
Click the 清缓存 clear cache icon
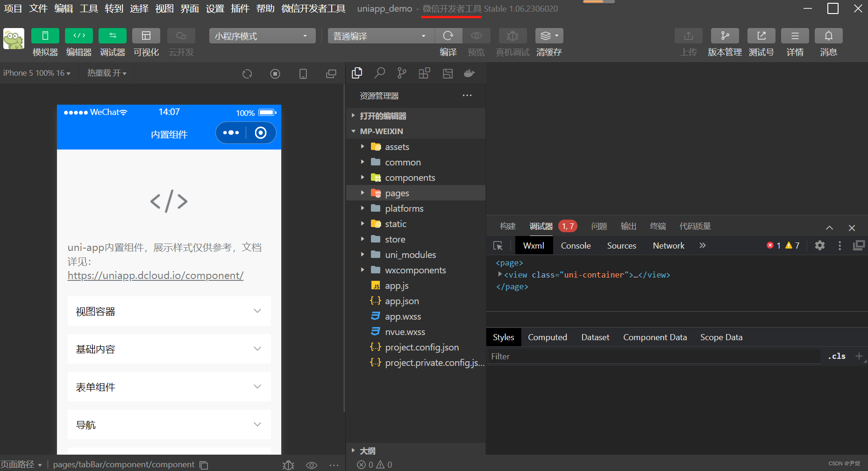coord(549,36)
